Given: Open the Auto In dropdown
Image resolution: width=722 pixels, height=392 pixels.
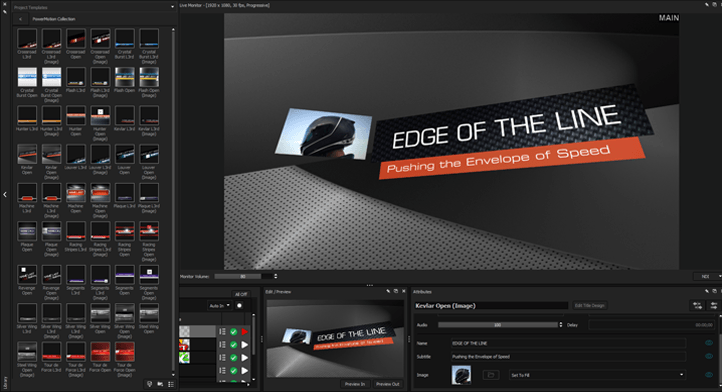Looking at the screenshot, I should pyautogui.click(x=220, y=305).
